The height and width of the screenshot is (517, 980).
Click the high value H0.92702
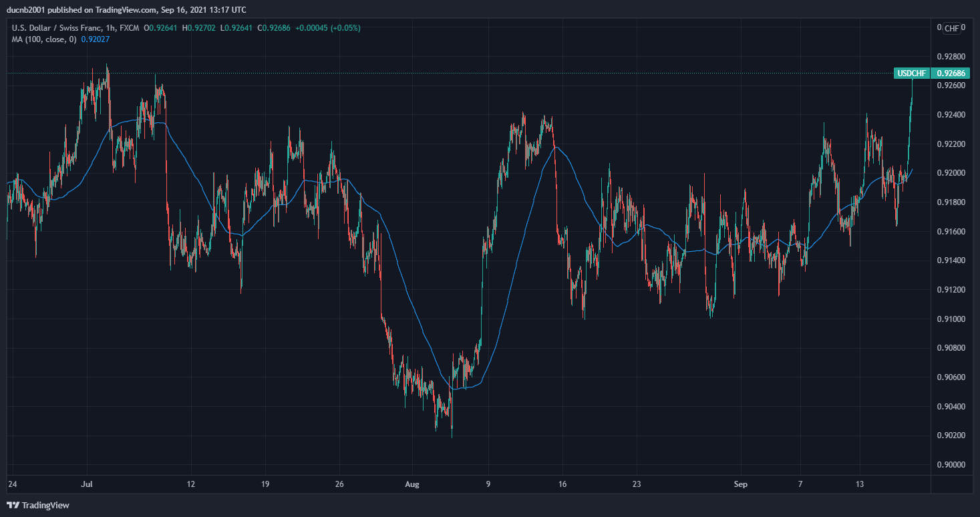199,28
